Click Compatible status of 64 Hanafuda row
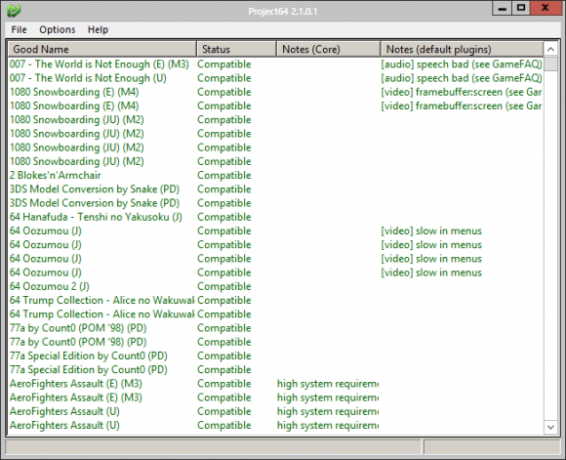The width and height of the screenshot is (566, 460). point(224,217)
